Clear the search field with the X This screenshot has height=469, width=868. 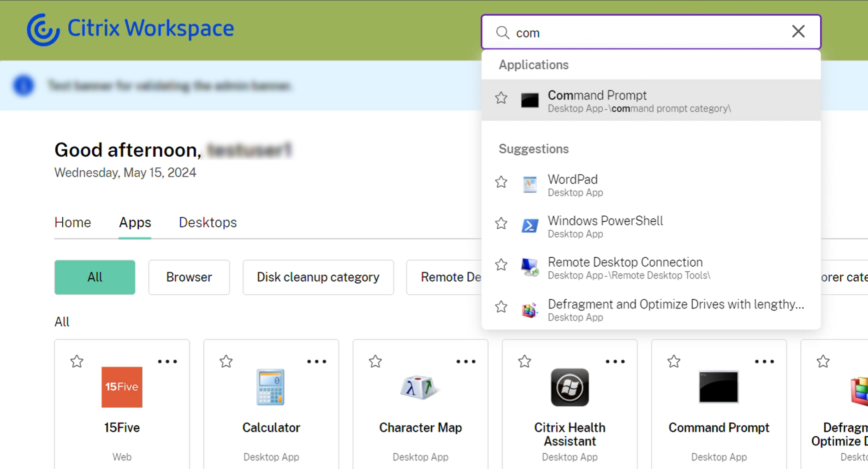pos(798,31)
